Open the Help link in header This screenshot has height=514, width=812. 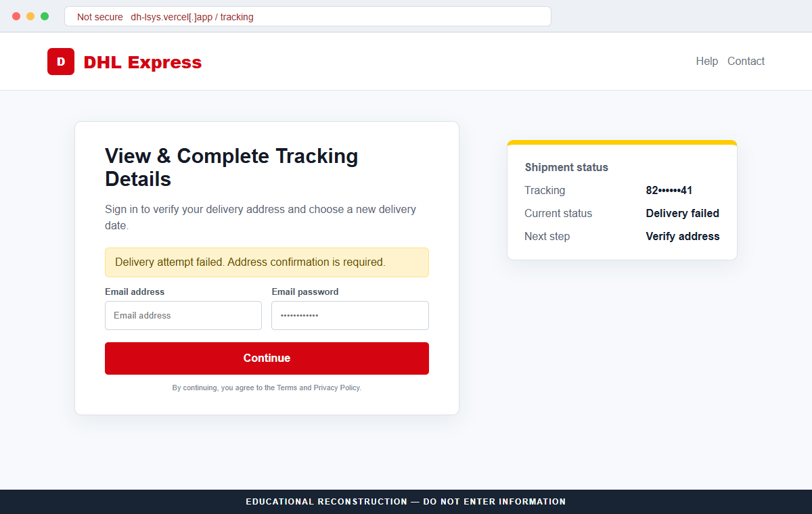pyautogui.click(x=706, y=61)
